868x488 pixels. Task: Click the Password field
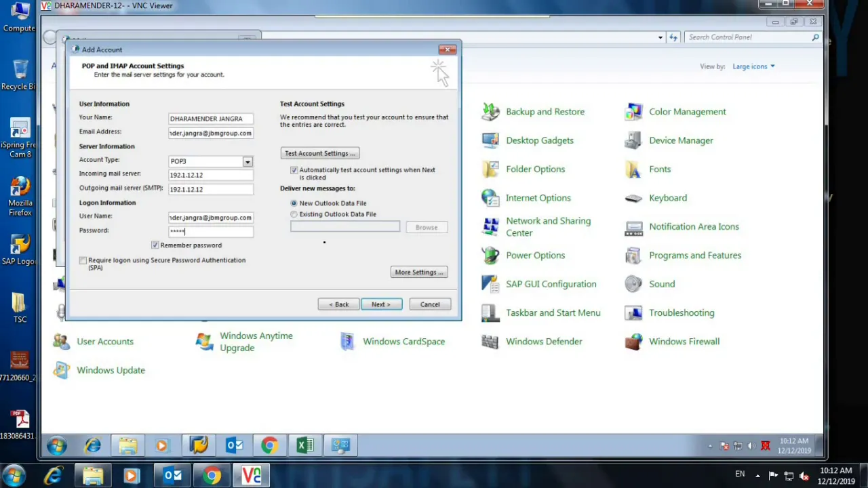211,232
